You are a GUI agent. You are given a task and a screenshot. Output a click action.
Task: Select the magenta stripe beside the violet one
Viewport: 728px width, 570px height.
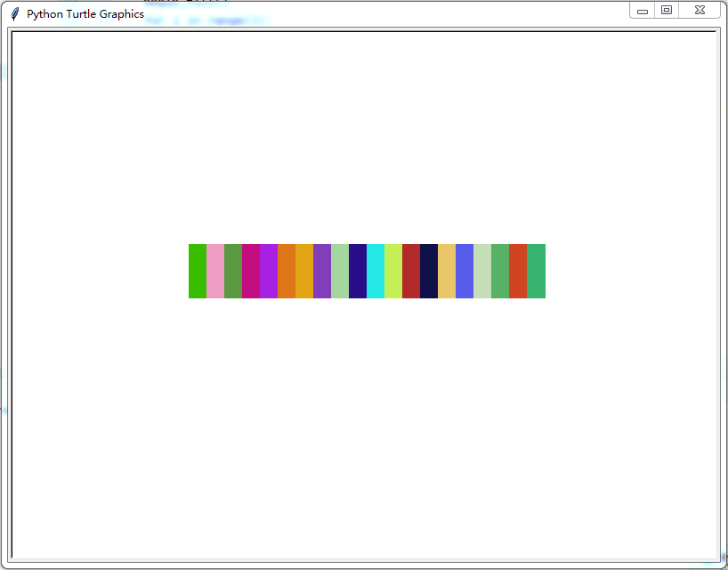(251, 272)
